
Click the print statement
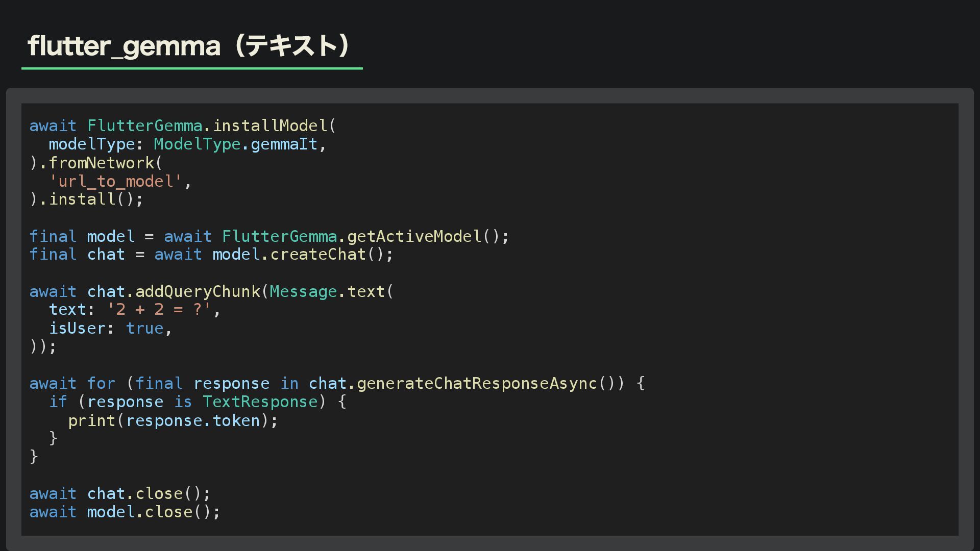[91, 421]
